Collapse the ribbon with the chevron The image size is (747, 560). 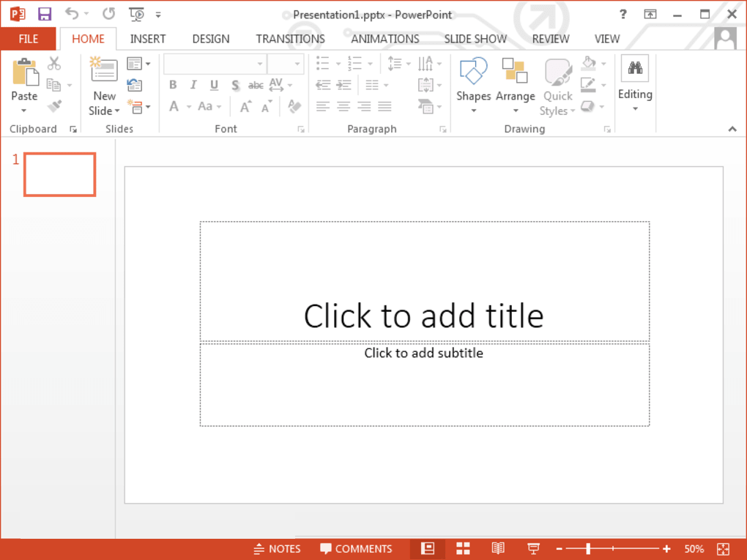click(732, 129)
